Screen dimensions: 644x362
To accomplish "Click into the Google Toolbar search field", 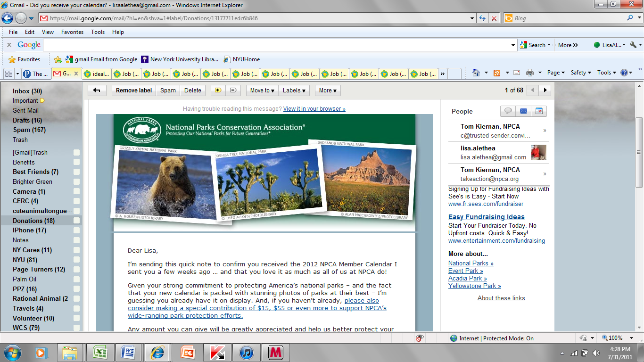I will 277,45.
